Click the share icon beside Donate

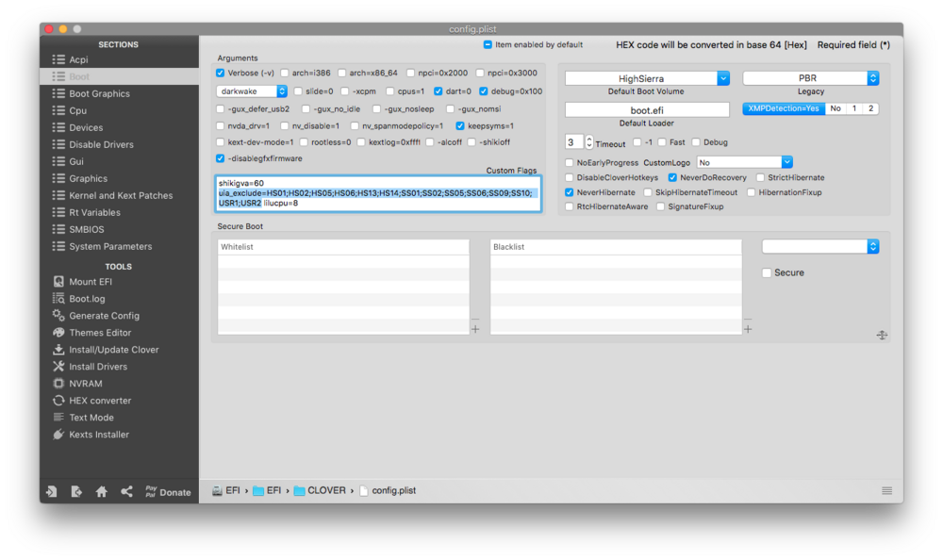point(126,491)
